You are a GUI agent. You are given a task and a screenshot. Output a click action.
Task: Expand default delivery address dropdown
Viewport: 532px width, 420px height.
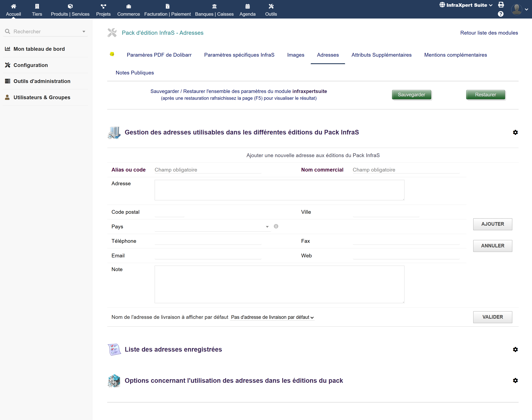point(272,317)
